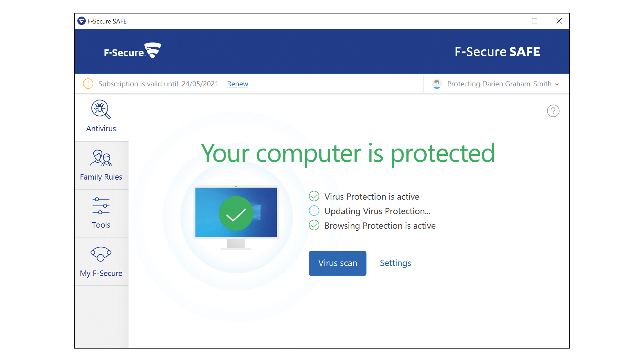Click the F-Secure logo in the header
This screenshot has width=644, height=362.
coord(132,50)
